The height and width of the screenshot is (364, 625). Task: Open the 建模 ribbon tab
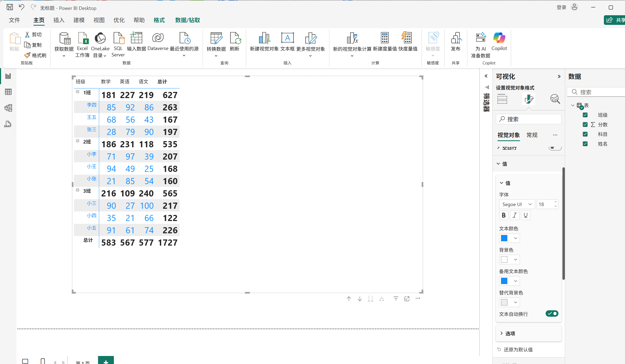click(79, 20)
